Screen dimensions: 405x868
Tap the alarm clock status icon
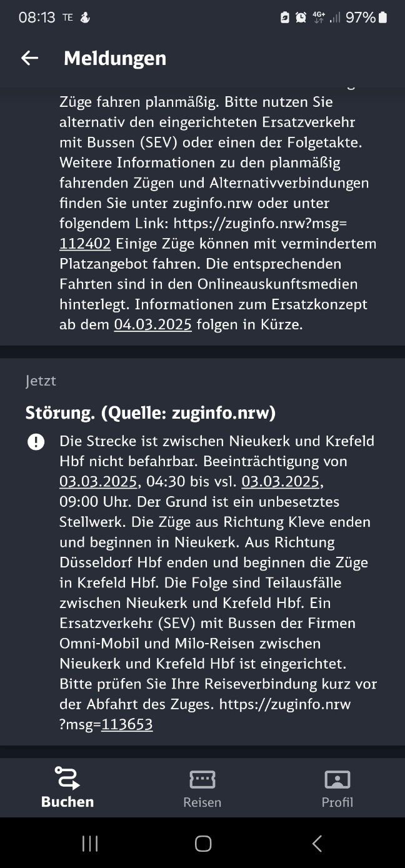pyautogui.click(x=301, y=17)
